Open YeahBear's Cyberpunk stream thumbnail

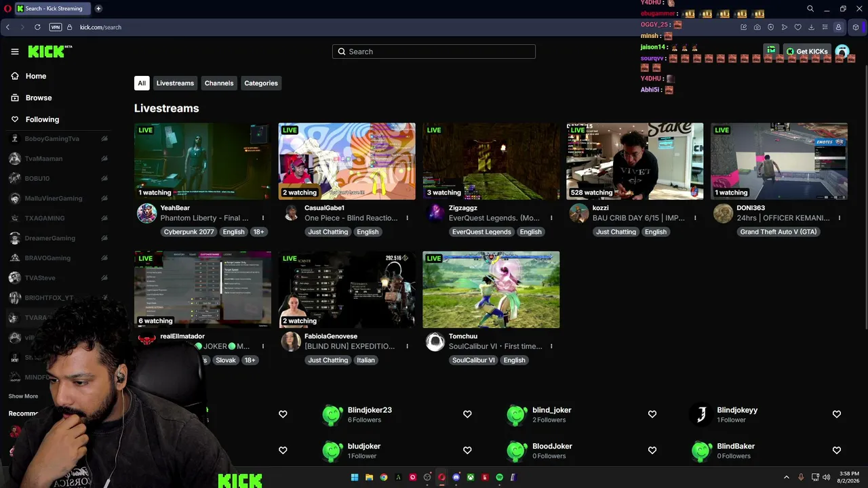pyautogui.click(x=203, y=161)
